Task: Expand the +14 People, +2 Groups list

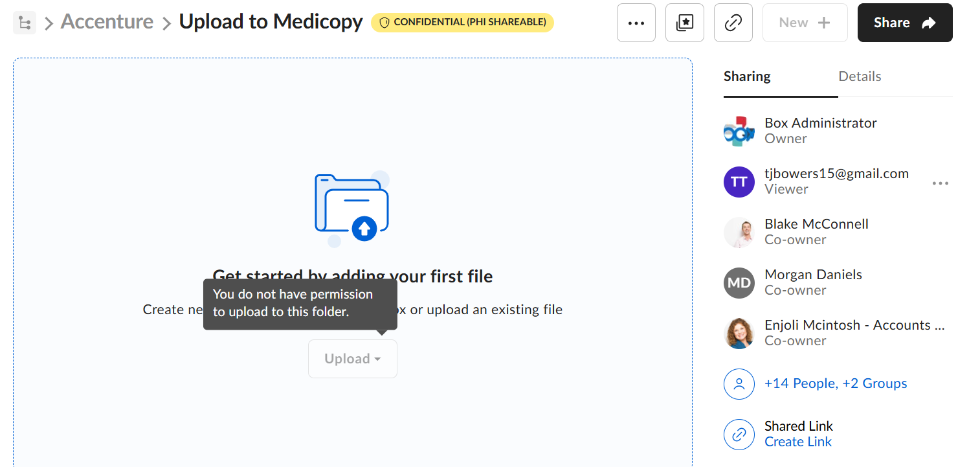Action: pyautogui.click(x=836, y=383)
